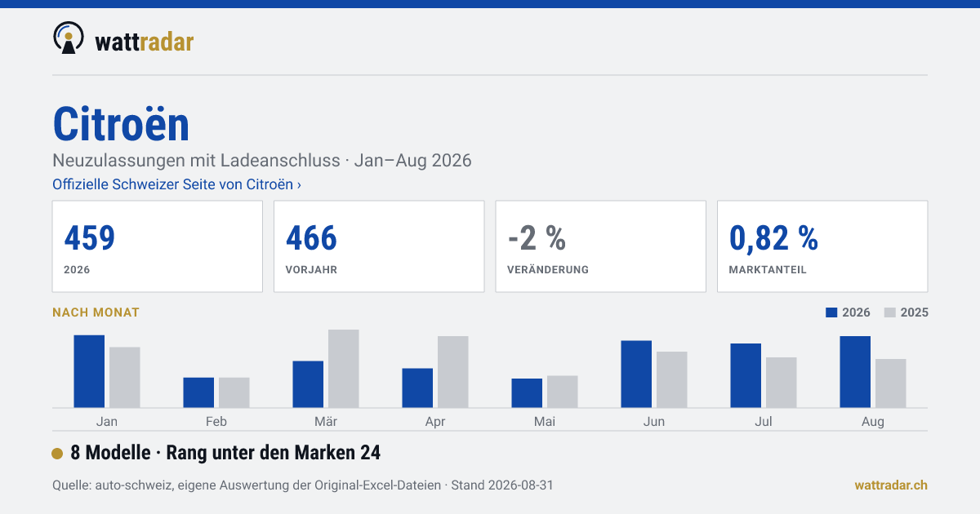Click the gold bullet before 8 Modelle
Image resolution: width=980 pixels, height=514 pixels.
coord(57,454)
